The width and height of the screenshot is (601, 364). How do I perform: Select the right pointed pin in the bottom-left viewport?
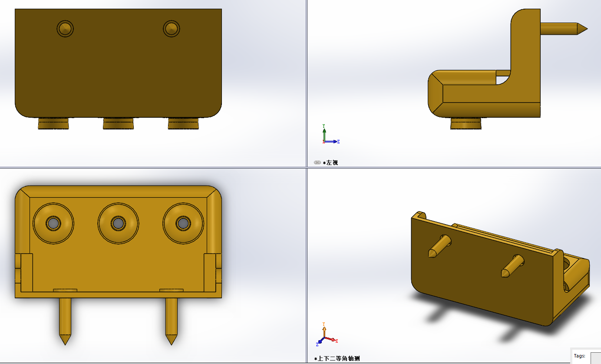(x=172, y=321)
